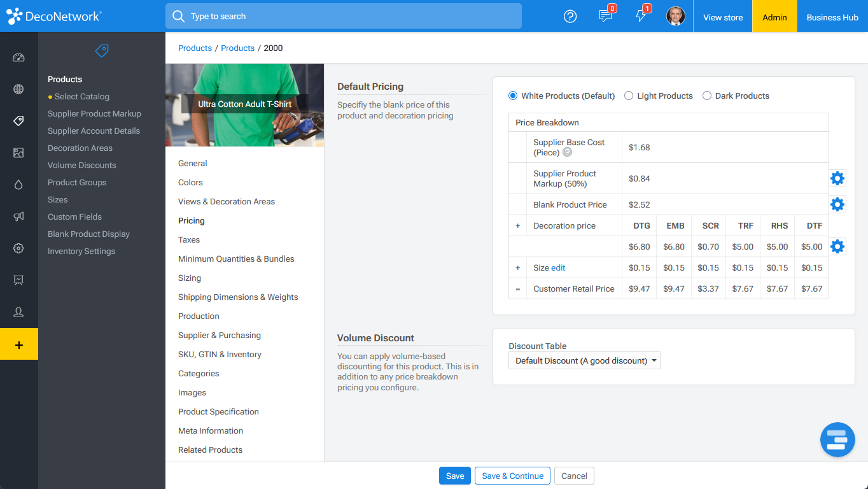Open the image gallery sidebar icon
The image size is (868, 489).
click(18, 153)
